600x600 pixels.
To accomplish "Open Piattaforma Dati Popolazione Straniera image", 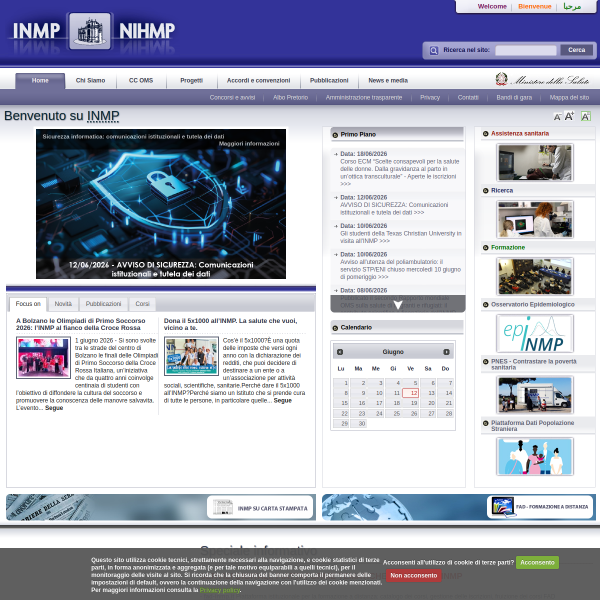I will pos(535,457).
